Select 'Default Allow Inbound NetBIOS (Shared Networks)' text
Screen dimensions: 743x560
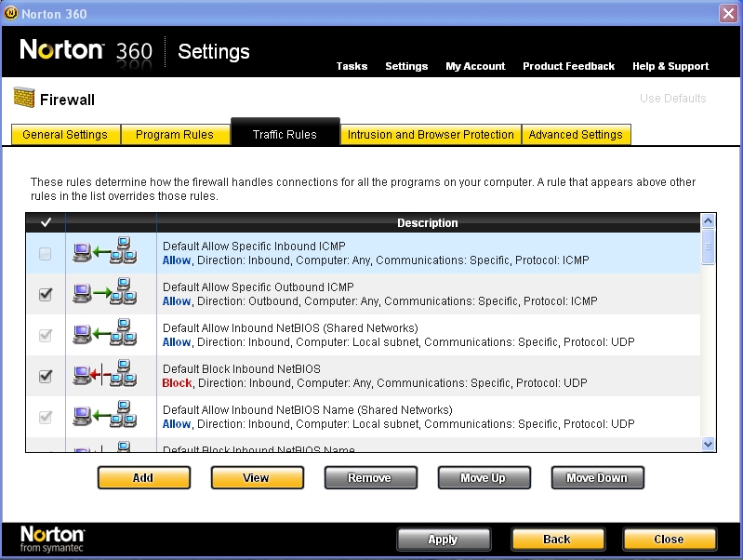click(x=290, y=328)
